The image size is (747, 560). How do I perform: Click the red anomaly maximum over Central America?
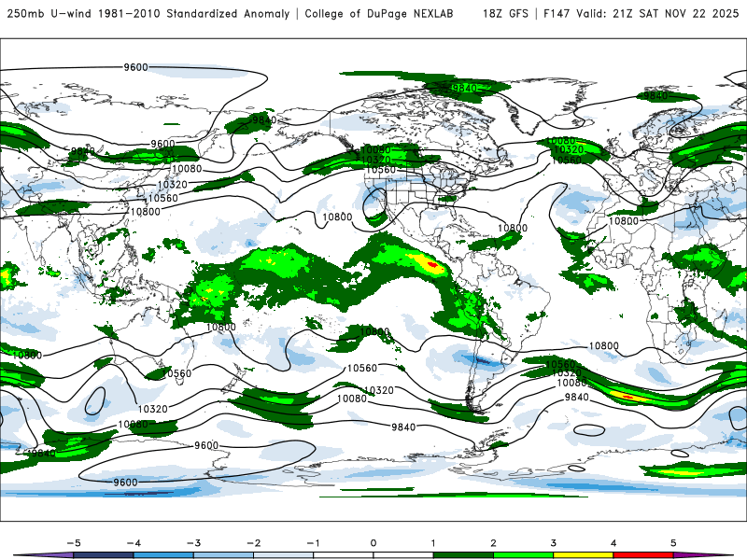click(x=432, y=264)
